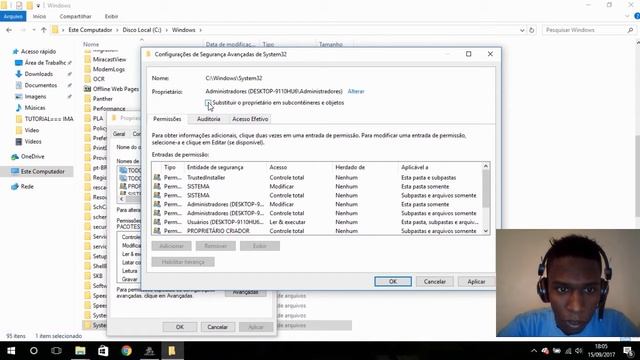The width and height of the screenshot is (640, 360).
Task: Click the up-one-level arrow
Action: point(44,30)
